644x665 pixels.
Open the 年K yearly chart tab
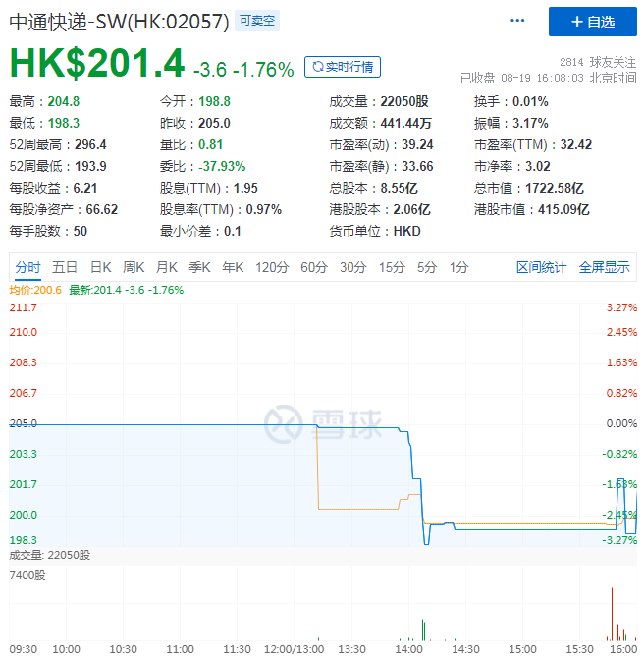click(x=233, y=267)
